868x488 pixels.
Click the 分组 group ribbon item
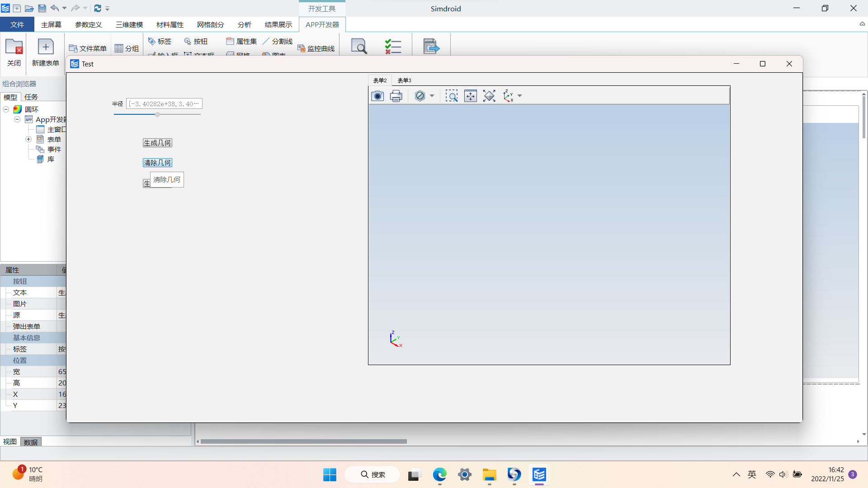(x=127, y=48)
